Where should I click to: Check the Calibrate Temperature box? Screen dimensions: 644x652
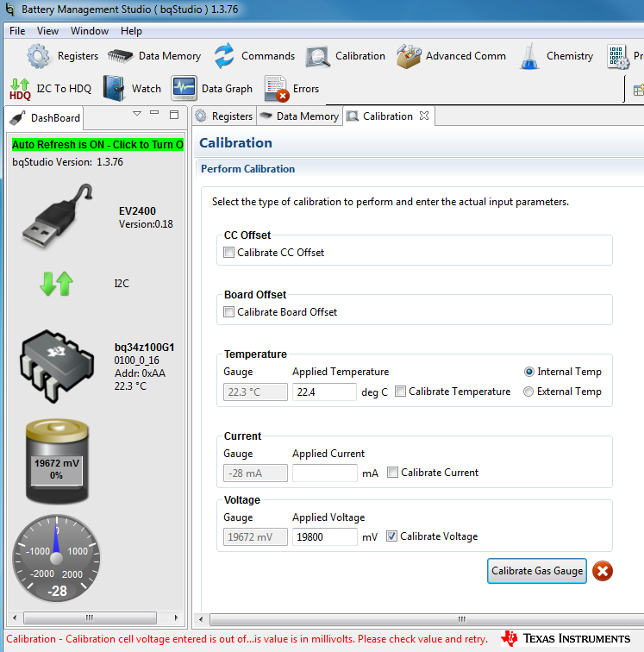[x=400, y=392]
